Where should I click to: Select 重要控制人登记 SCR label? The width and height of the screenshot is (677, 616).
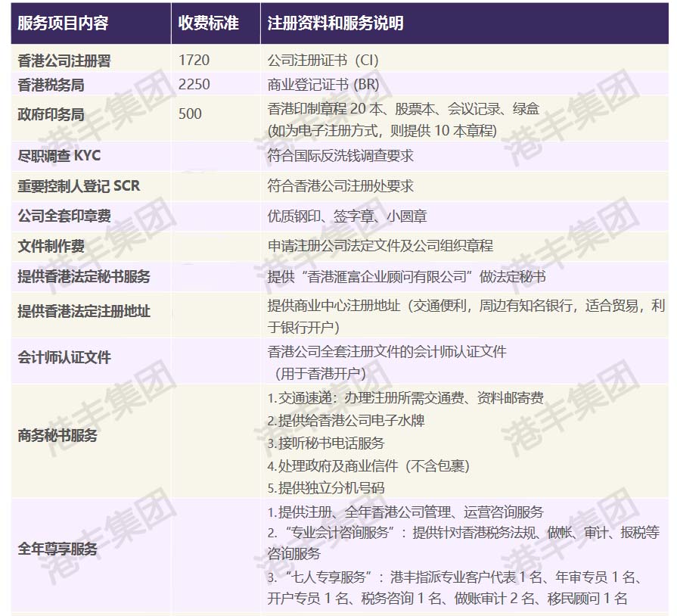click(x=68, y=185)
